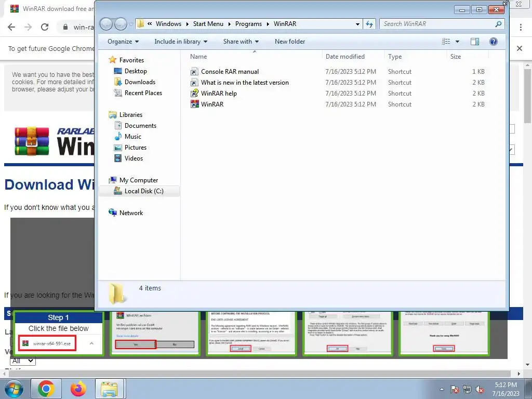
Task: Click the Change your view icon
Action: pyautogui.click(x=446, y=42)
